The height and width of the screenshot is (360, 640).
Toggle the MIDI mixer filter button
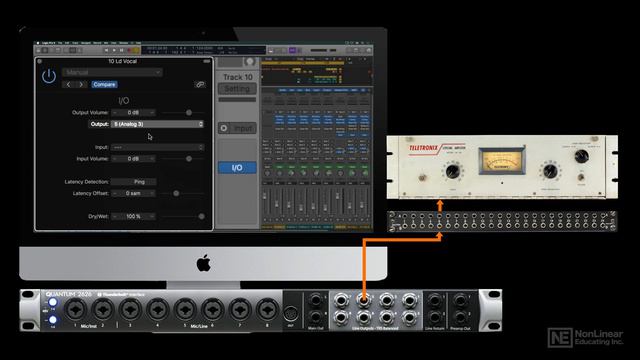pos(354,90)
